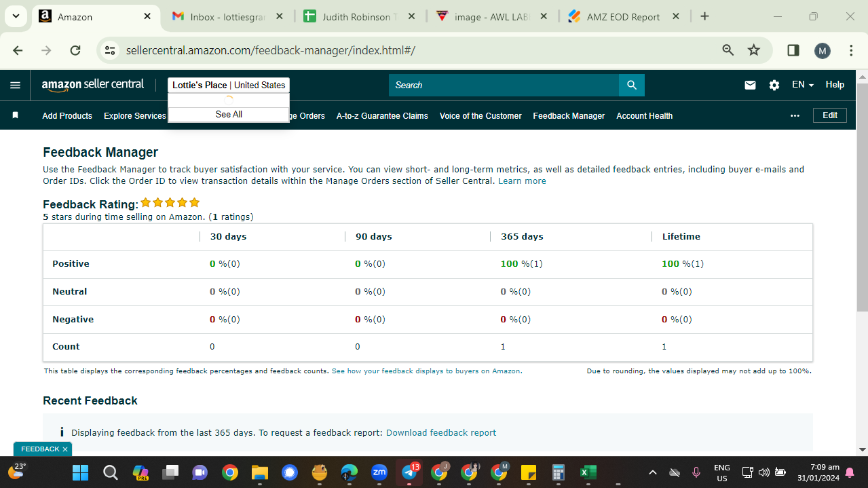
Task: Click the zoom magnifier icon in address bar
Action: (x=728, y=50)
